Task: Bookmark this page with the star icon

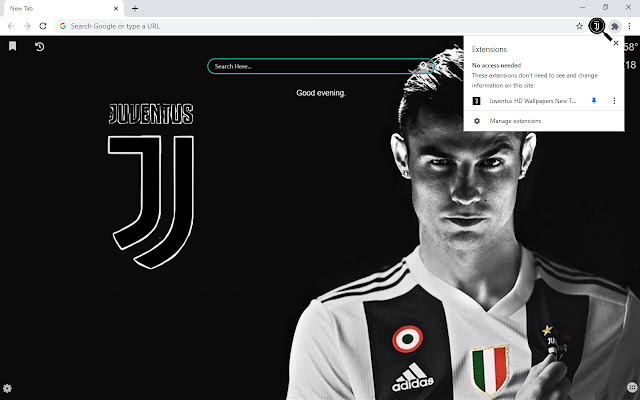Action: point(579,26)
